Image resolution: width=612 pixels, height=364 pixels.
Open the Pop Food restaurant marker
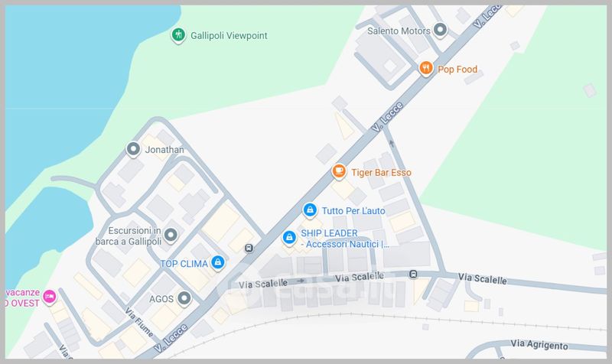tap(426, 68)
